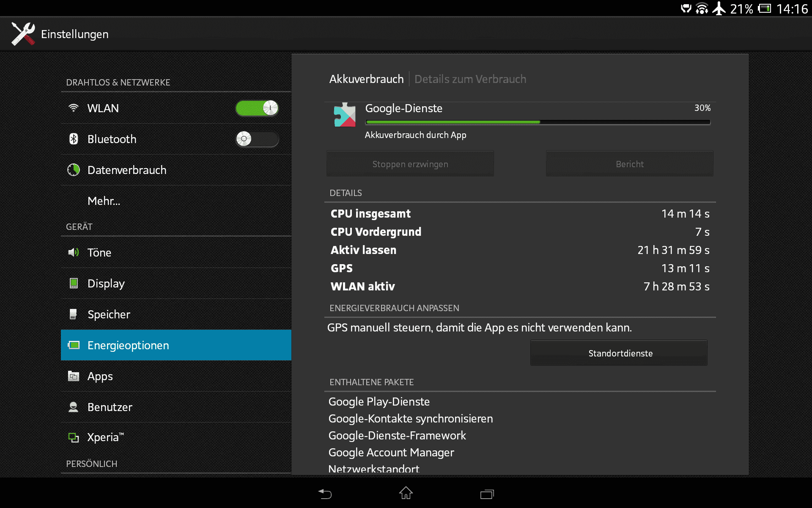This screenshot has height=508, width=812.
Task: Click the Stoppen erzwingen button
Action: [410, 164]
